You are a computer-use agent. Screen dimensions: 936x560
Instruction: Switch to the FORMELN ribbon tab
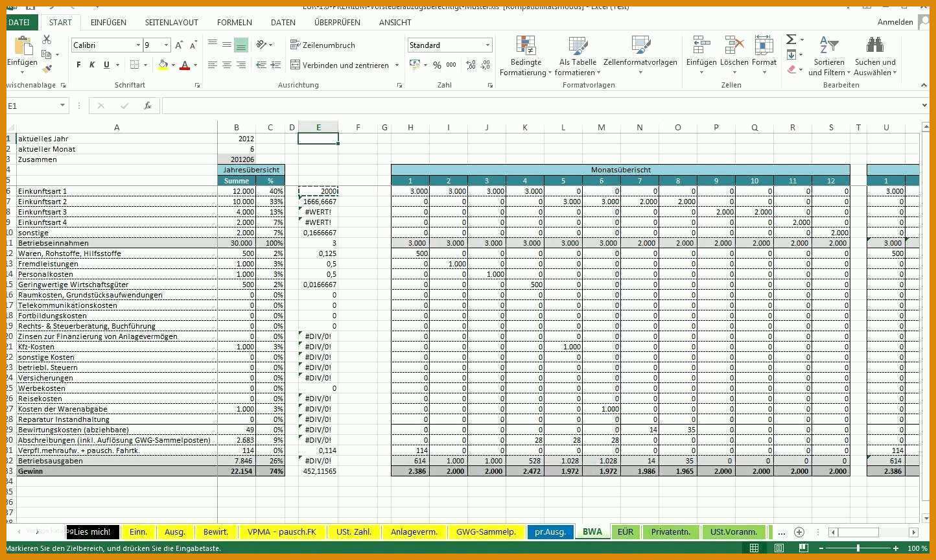[235, 22]
